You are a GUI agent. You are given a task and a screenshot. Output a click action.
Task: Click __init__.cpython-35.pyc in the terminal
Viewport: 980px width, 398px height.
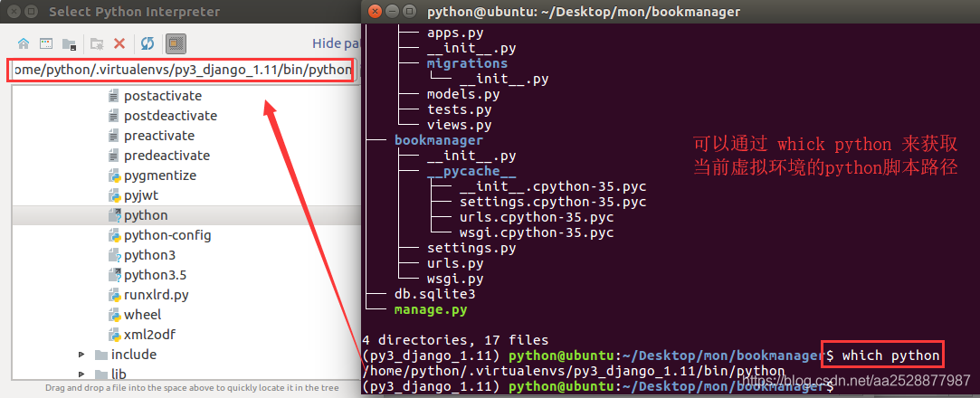[x=553, y=186]
